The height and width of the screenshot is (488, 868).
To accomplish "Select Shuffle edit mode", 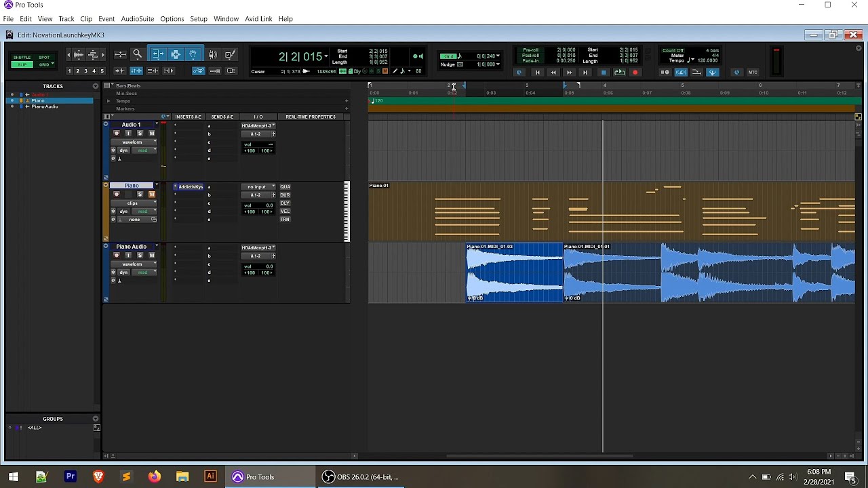I will coord(22,58).
